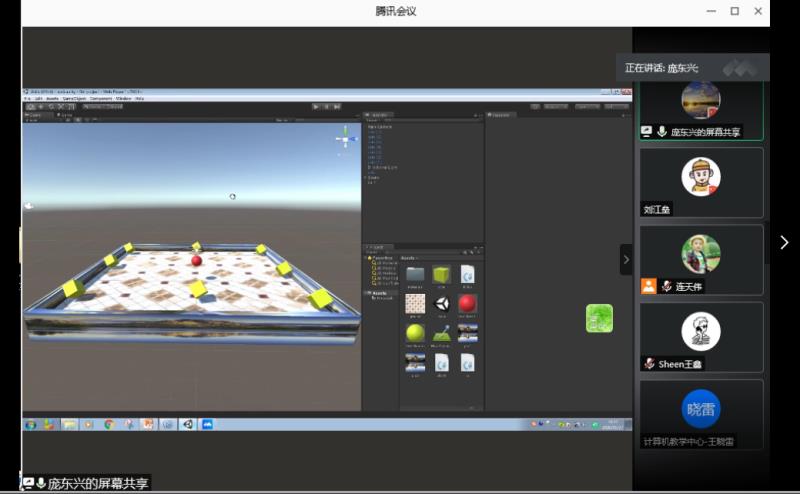Viewport: 800px width, 494px height.
Task: Select 王晓雷's blue avatar tile
Action: [x=701, y=413]
